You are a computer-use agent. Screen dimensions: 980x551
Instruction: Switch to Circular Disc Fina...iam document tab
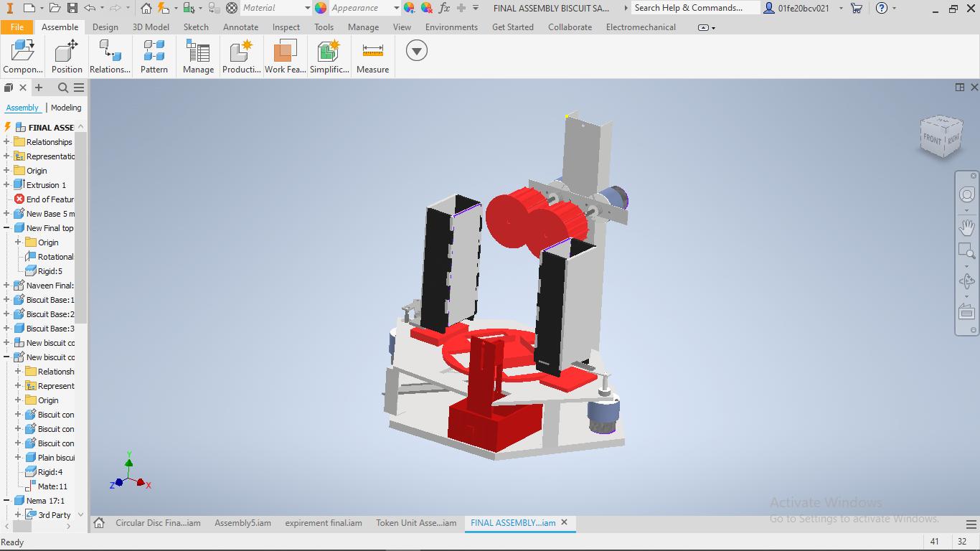point(158,523)
